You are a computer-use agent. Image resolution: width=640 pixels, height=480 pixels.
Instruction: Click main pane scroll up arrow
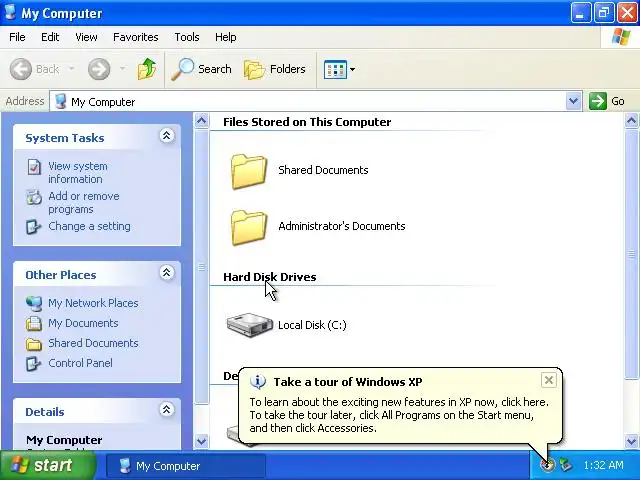click(631, 120)
